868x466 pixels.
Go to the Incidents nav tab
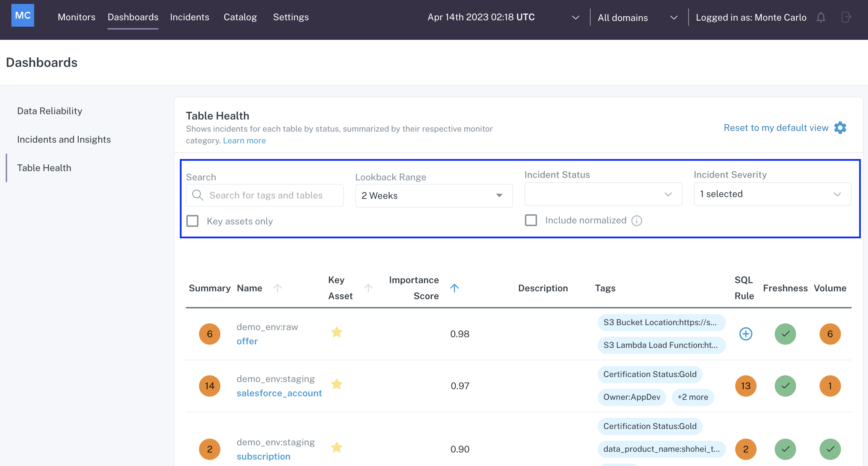(x=189, y=17)
